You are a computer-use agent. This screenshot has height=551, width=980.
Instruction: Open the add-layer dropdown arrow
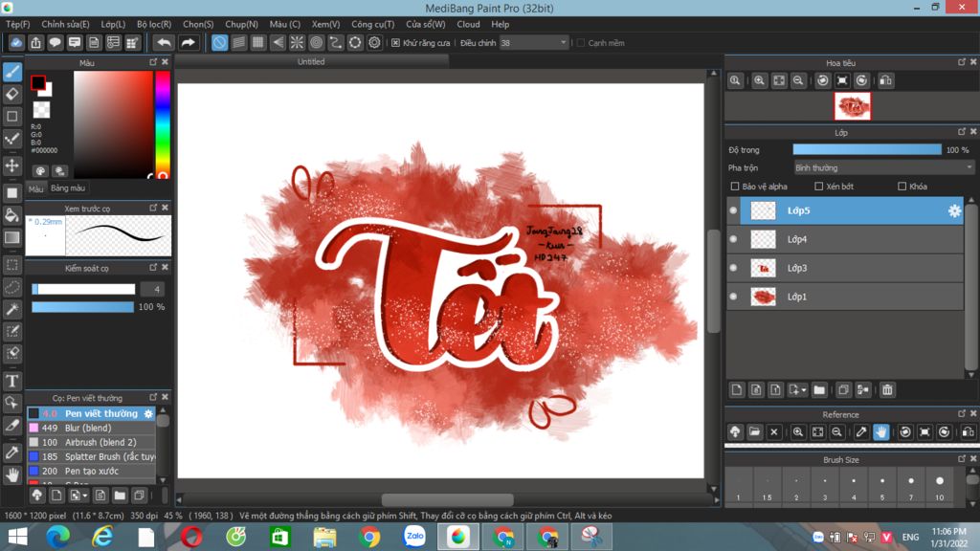(803, 390)
